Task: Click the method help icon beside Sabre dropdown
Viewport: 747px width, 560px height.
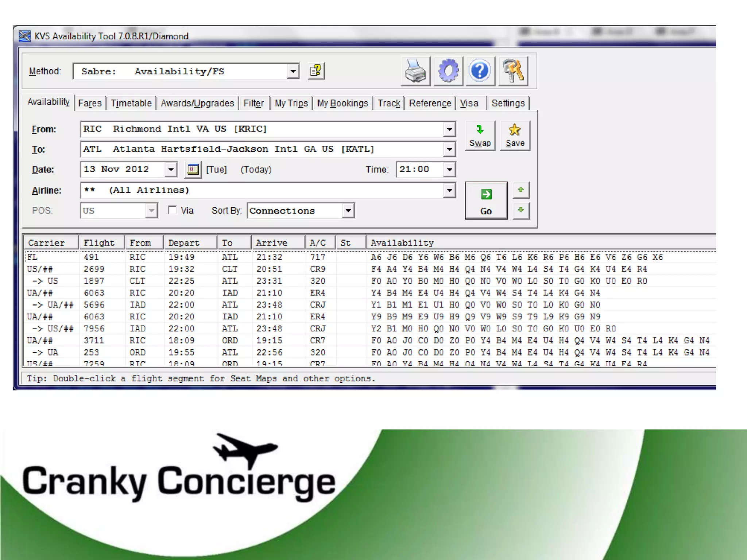Action: point(316,71)
